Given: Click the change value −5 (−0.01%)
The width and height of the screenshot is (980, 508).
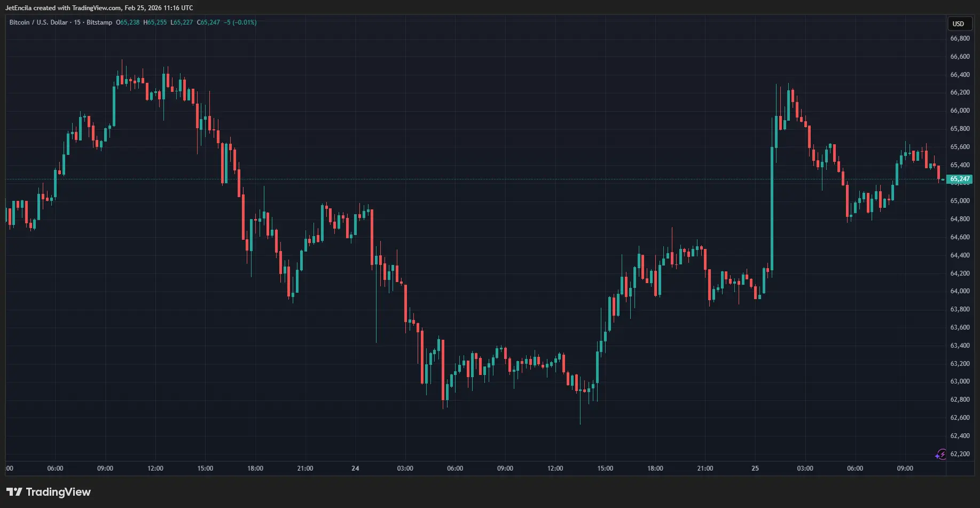Looking at the screenshot, I should [x=240, y=22].
